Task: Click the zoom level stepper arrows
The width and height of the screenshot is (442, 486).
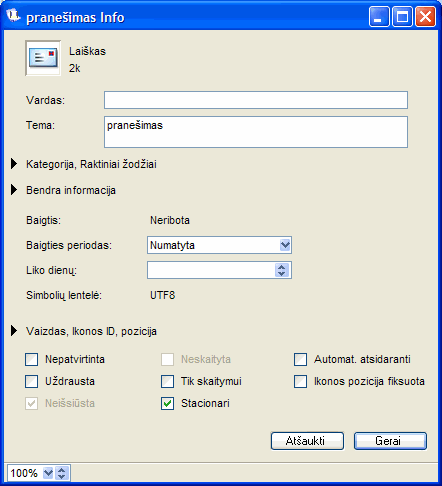Action: click(61, 473)
